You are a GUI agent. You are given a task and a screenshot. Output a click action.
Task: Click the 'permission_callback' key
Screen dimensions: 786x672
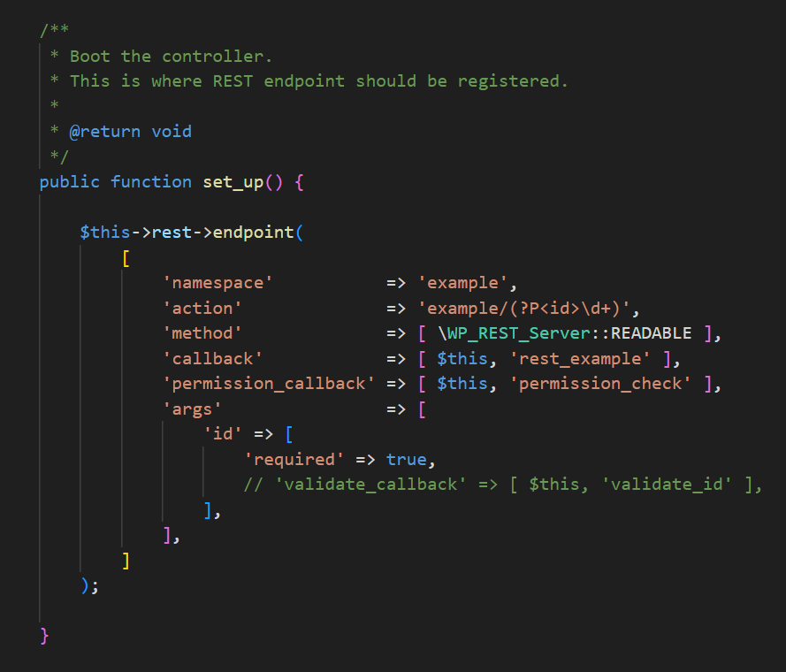(269, 384)
